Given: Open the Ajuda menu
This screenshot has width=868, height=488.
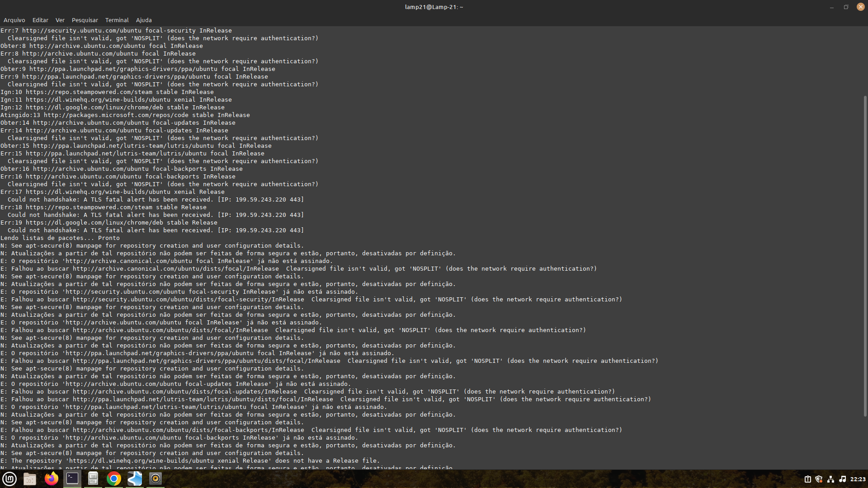Looking at the screenshot, I should tap(144, 20).
